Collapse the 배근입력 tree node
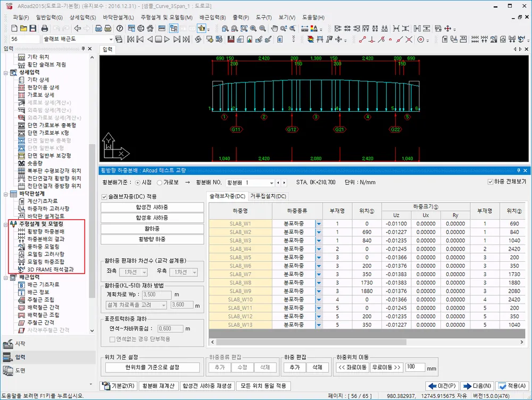The image size is (532, 400). click(6, 278)
